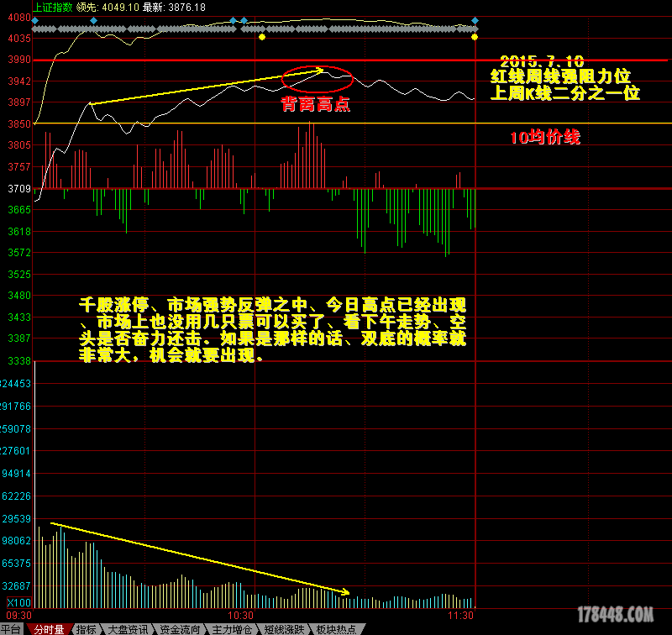The width and height of the screenshot is (672, 635).
Task: Open the 指标 tab
Action: click(87, 629)
